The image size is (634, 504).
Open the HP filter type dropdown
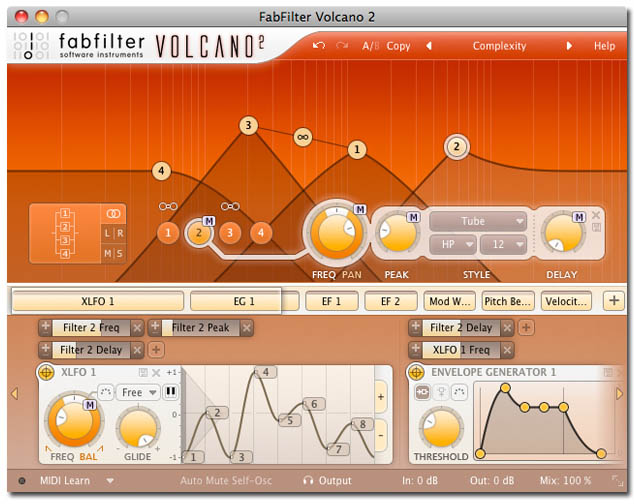(452, 244)
